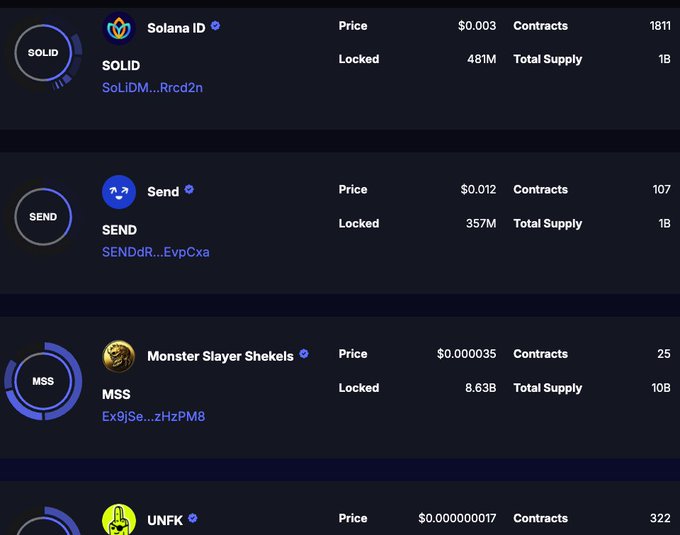This screenshot has width=680, height=535.
Task: Open the Send token name
Action: (163, 192)
